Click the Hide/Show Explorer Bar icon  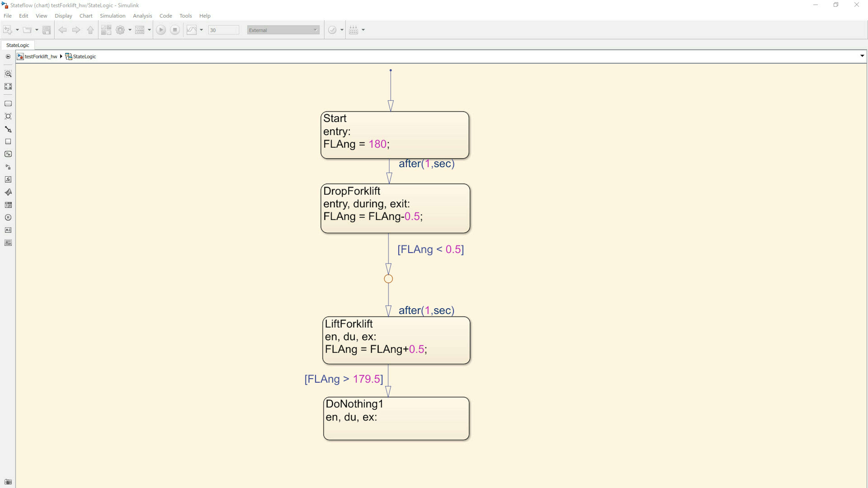pyautogui.click(x=8, y=57)
